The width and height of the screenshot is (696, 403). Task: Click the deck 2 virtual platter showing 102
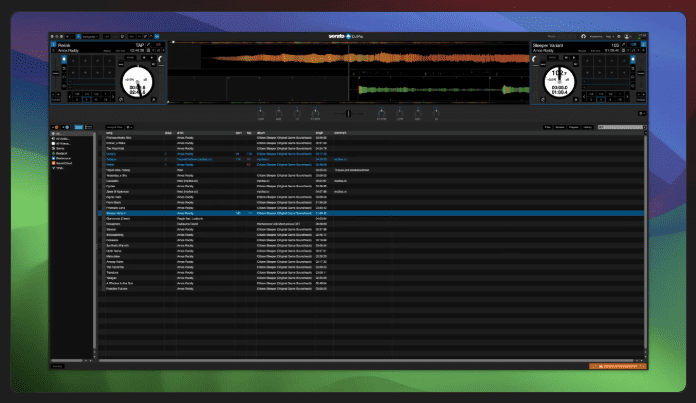tap(559, 82)
